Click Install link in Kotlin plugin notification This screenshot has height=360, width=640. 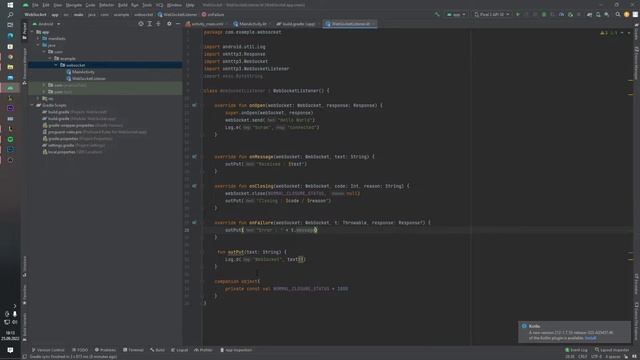click(x=590, y=338)
